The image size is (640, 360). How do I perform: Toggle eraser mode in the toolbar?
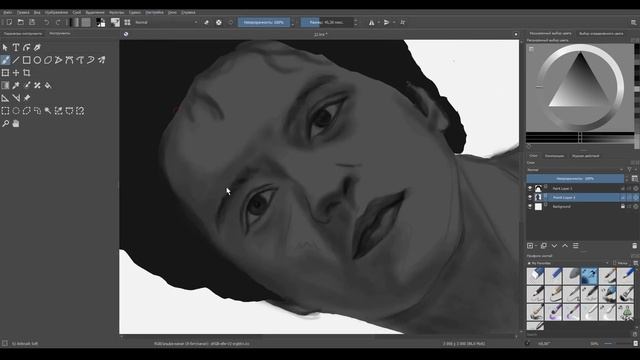206,22
